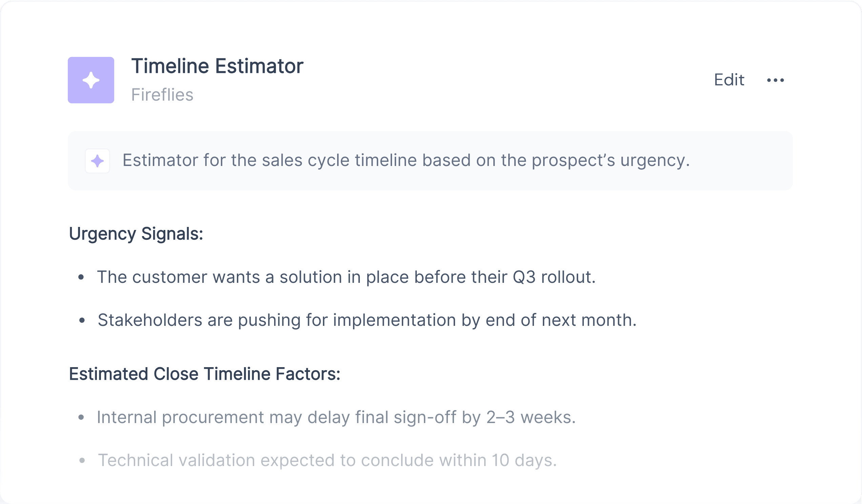Click bullet dot before Technical validation line
862x504 pixels.
[82, 461]
